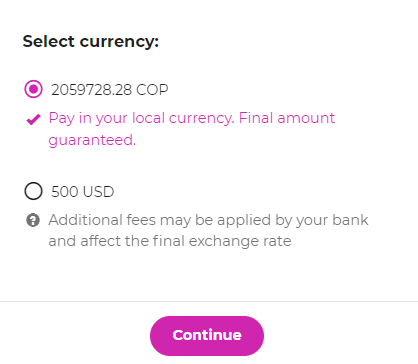
Task: Click the 'Final amount' pink phrase
Action: [x=287, y=118]
